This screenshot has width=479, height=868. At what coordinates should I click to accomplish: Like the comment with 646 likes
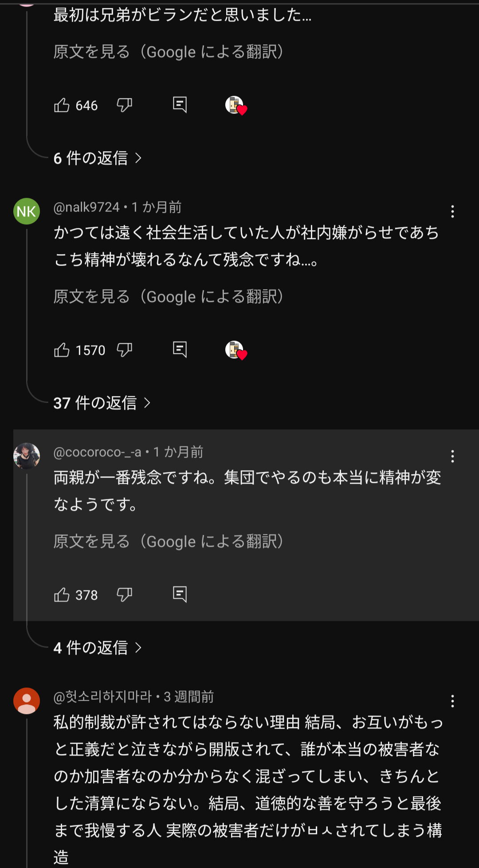tap(62, 106)
